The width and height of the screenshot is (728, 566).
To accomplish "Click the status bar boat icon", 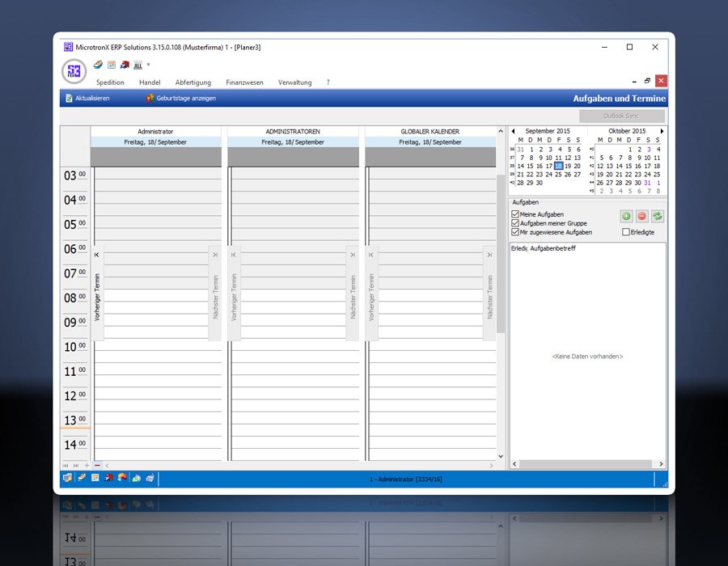I will pyautogui.click(x=82, y=477).
